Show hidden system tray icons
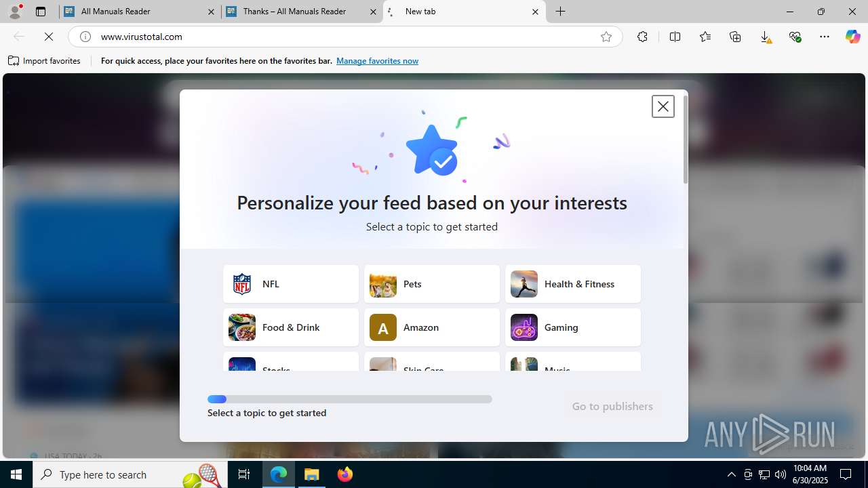 (731, 474)
